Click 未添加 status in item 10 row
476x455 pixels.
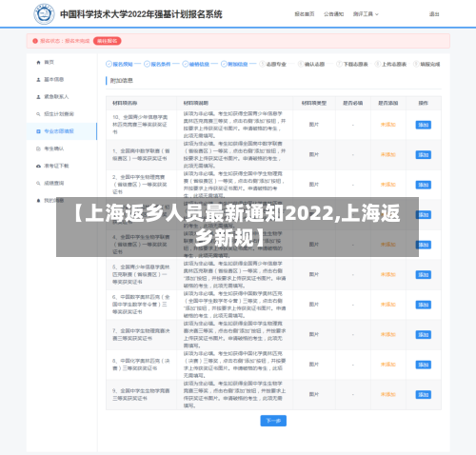point(388,125)
